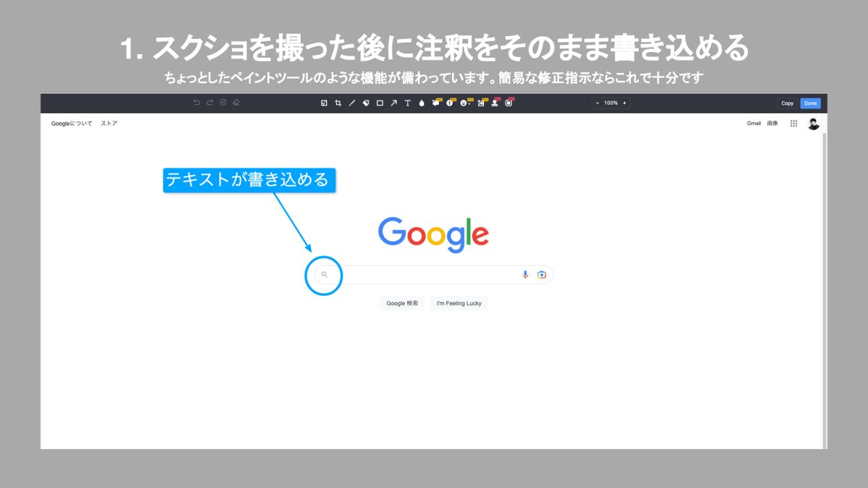The image size is (868, 488).
Task: Increase zoom with the plus button
Action: pos(625,103)
